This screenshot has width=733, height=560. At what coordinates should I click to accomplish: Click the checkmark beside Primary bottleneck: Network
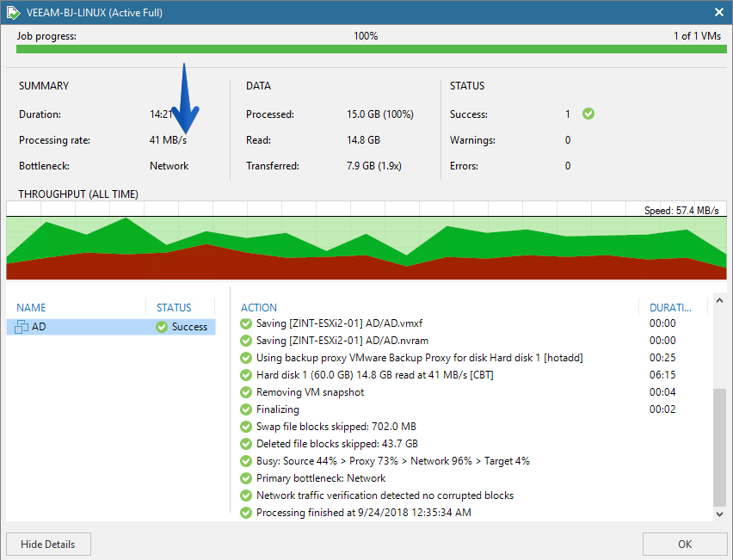click(246, 478)
